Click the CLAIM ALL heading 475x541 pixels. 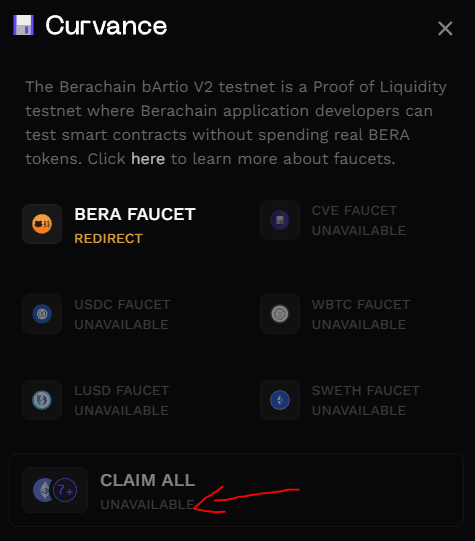pos(148,480)
